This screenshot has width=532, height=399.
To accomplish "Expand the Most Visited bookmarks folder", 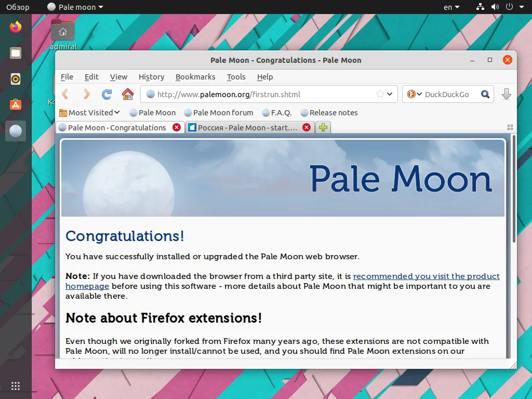I will coord(89,113).
